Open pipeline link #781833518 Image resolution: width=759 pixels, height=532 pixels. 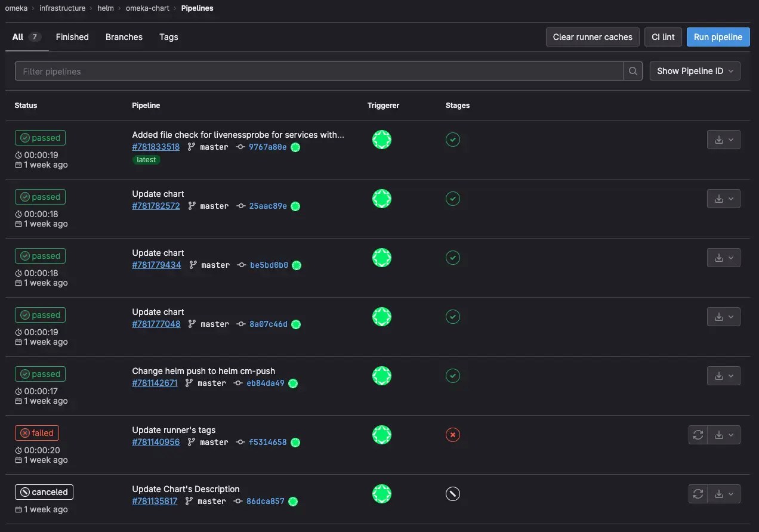click(x=156, y=147)
